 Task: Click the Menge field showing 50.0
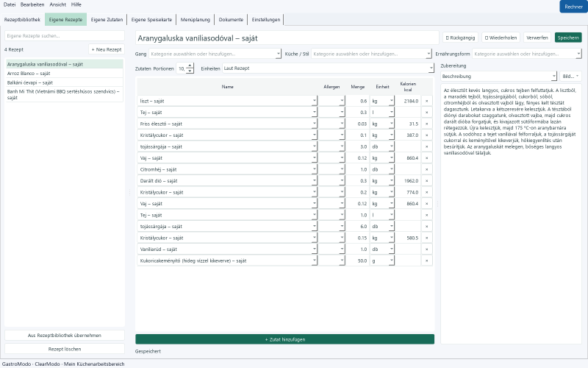[357, 261]
